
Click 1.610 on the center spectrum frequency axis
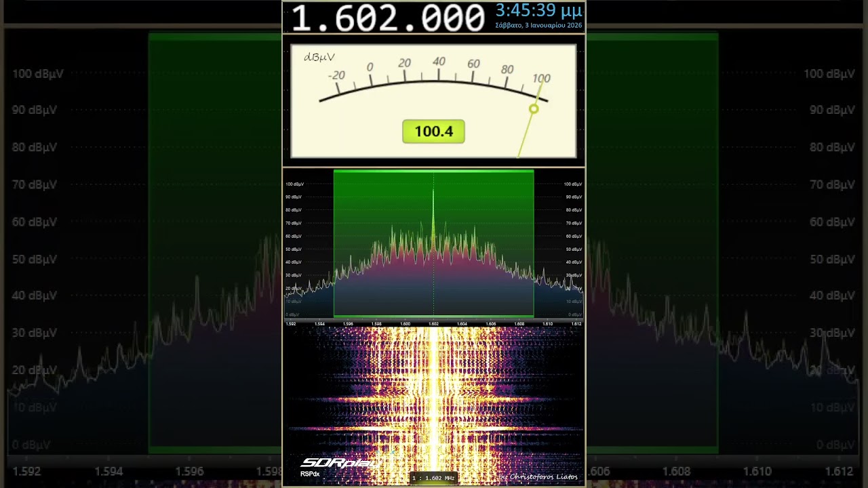(547, 324)
